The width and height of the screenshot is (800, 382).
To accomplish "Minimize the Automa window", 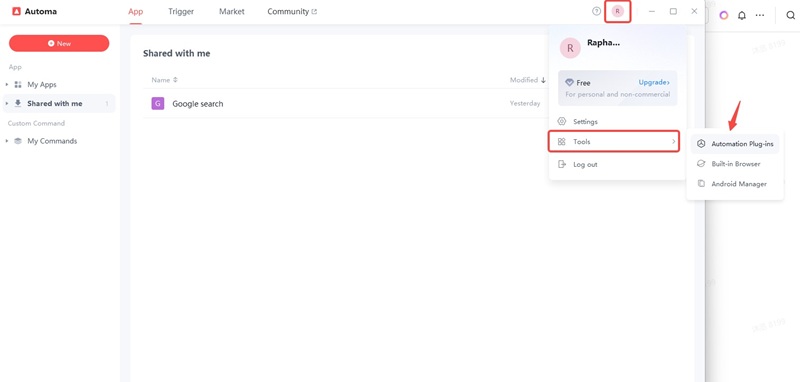I will pos(652,11).
